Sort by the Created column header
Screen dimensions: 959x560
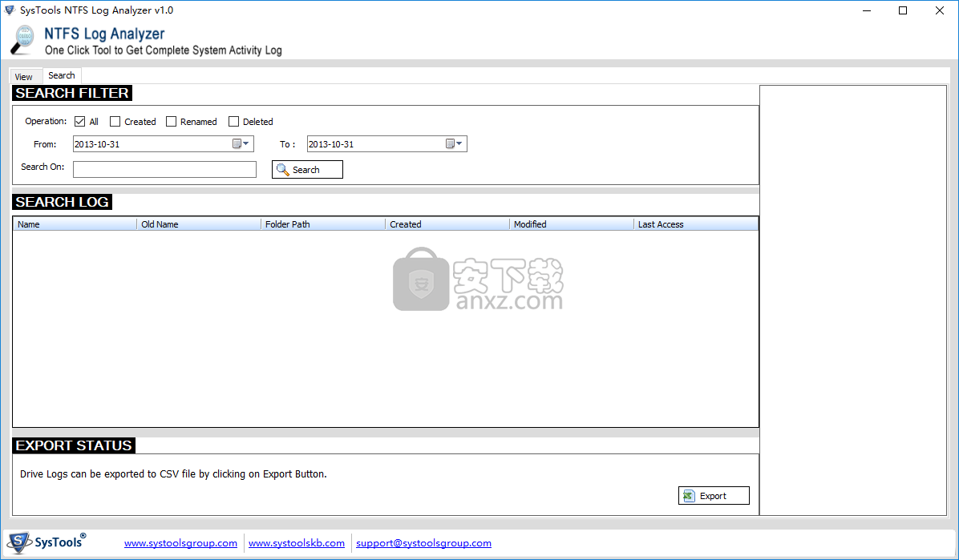447,224
